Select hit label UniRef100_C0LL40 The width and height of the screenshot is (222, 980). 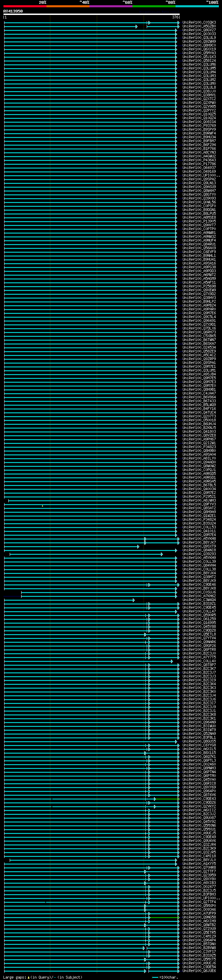click(199, 661)
